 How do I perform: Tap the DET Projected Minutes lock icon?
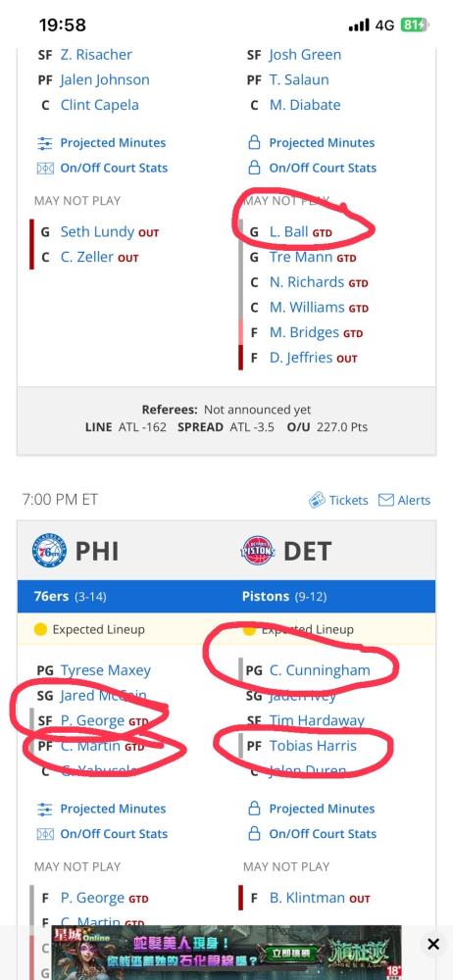tap(254, 808)
